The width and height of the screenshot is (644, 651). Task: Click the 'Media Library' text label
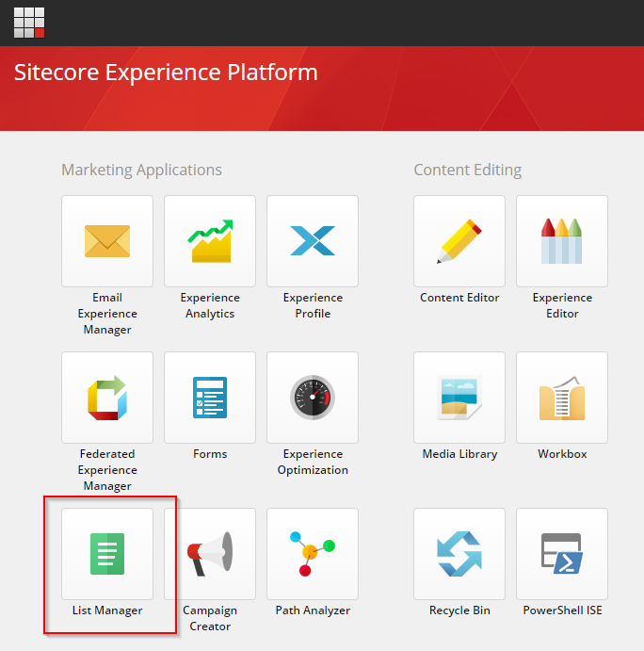point(459,454)
